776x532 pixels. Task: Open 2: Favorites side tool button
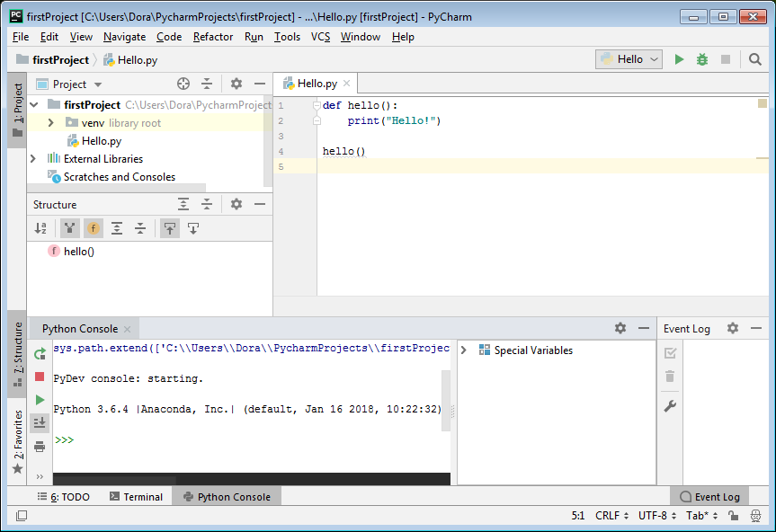click(18, 442)
